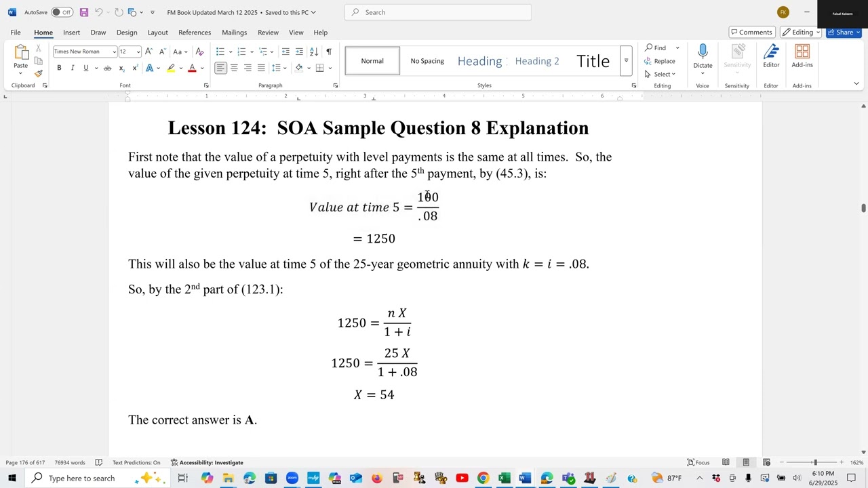Apply Bold formatting

click(x=59, y=68)
